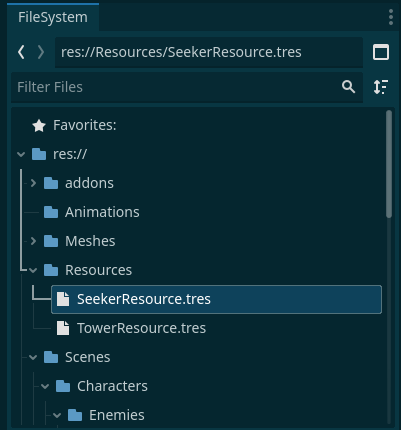Image resolution: width=401 pixels, height=430 pixels.
Task: Open the FileSystem dock options menu
Action: [391, 17]
